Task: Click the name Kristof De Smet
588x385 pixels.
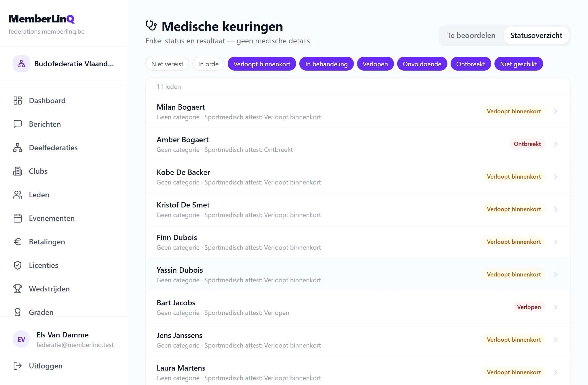Action: click(x=183, y=205)
